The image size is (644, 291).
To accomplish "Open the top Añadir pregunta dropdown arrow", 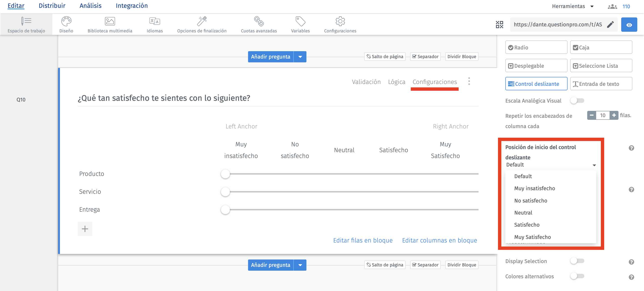I will point(300,57).
